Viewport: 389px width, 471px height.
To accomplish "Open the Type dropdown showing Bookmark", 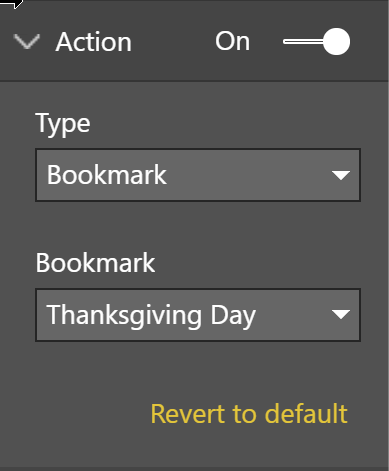I will (198, 175).
